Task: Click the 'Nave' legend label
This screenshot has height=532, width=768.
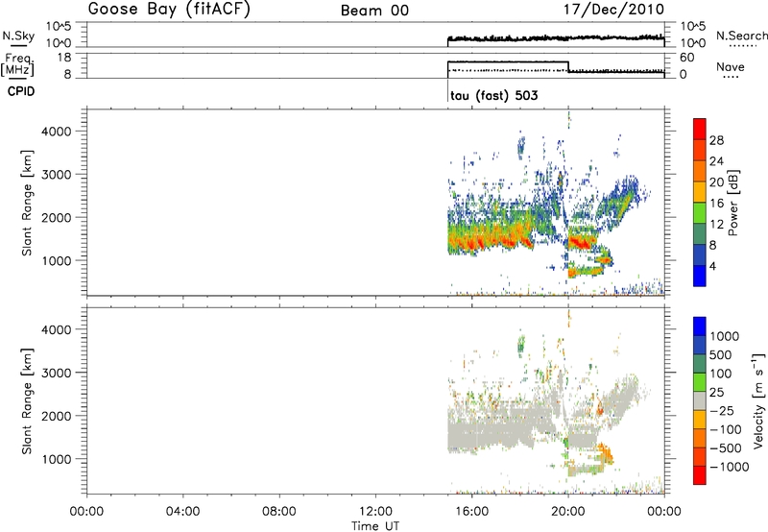Action: click(731, 66)
